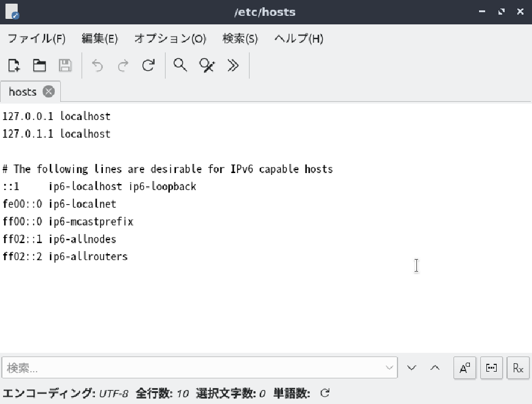Click 選択文字数: 0 status entry

pos(230,394)
